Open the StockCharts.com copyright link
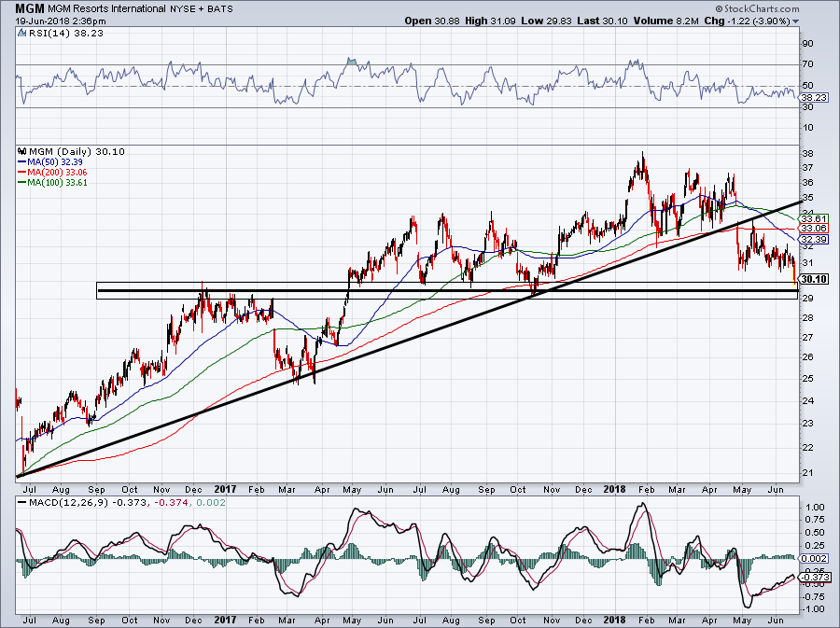840x628 pixels. pos(758,8)
